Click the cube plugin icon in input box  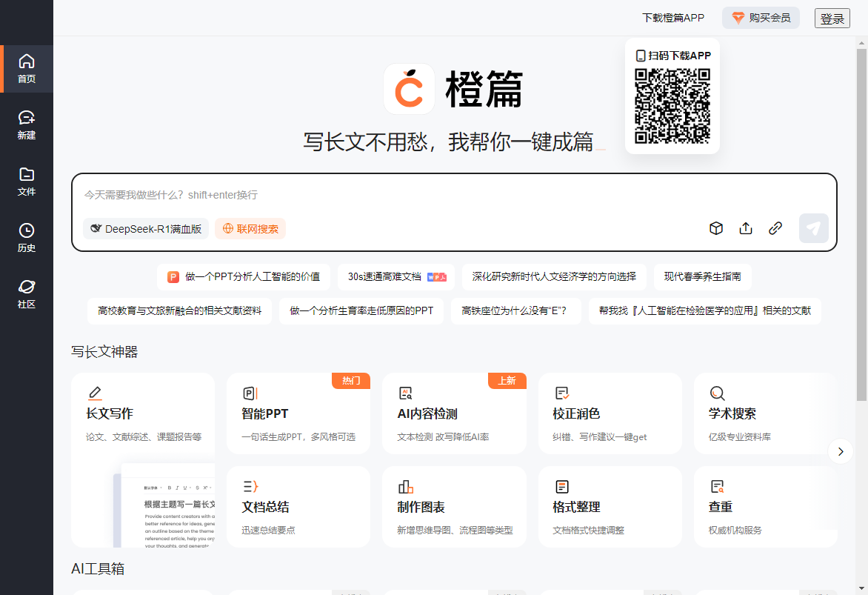click(x=715, y=228)
